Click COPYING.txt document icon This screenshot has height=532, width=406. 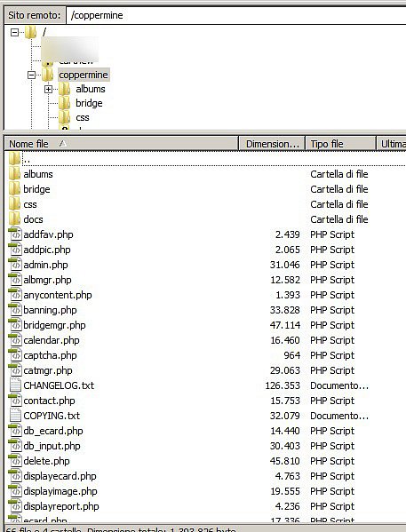coord(15,416)
